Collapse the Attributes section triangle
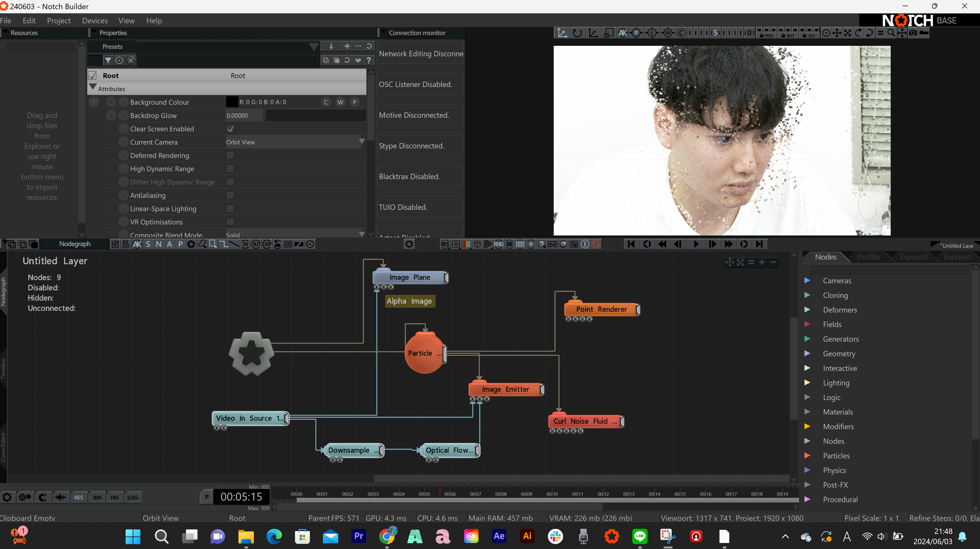The width and height of the screenshot is (980, 549). 92,88
